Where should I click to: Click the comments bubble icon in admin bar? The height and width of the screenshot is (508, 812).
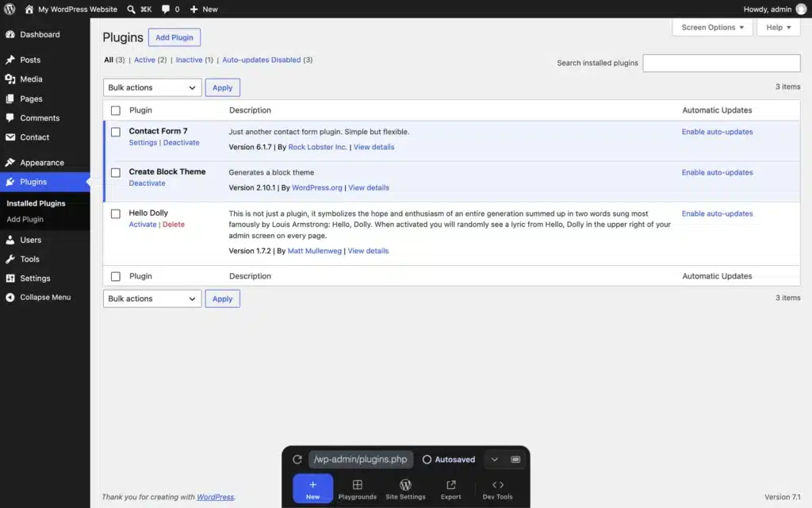coord(165,10)
